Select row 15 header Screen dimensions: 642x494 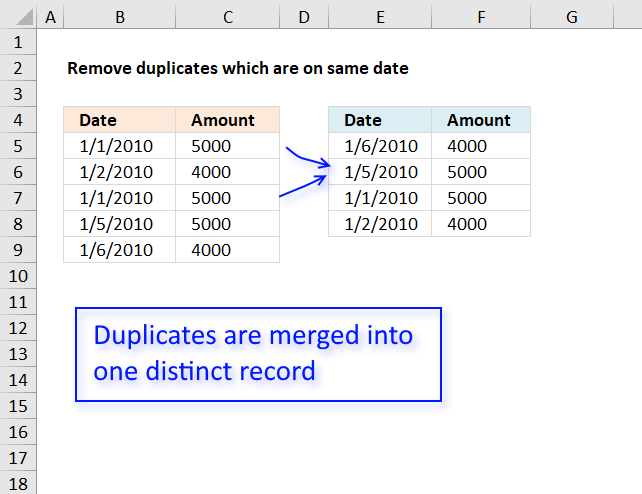point(18,406)
